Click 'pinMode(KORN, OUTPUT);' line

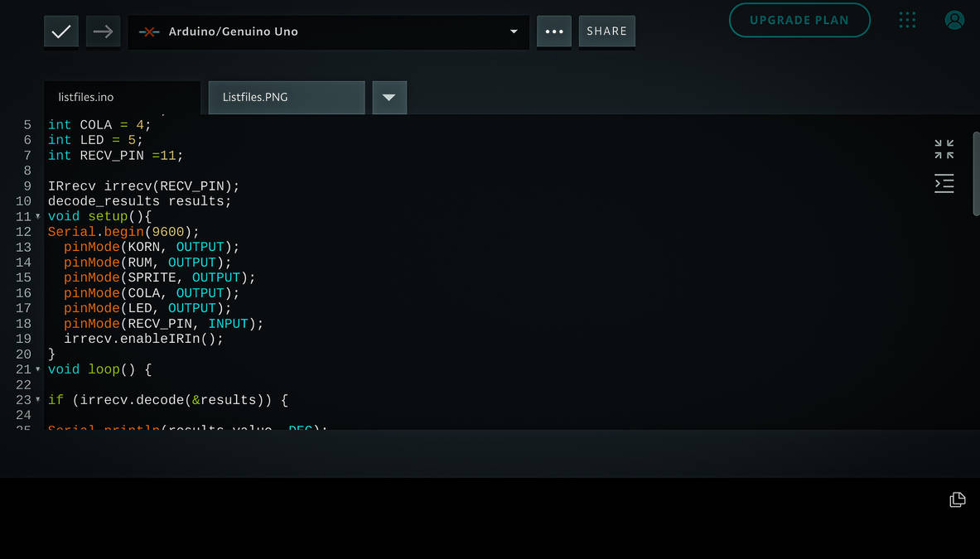point(152,247)
